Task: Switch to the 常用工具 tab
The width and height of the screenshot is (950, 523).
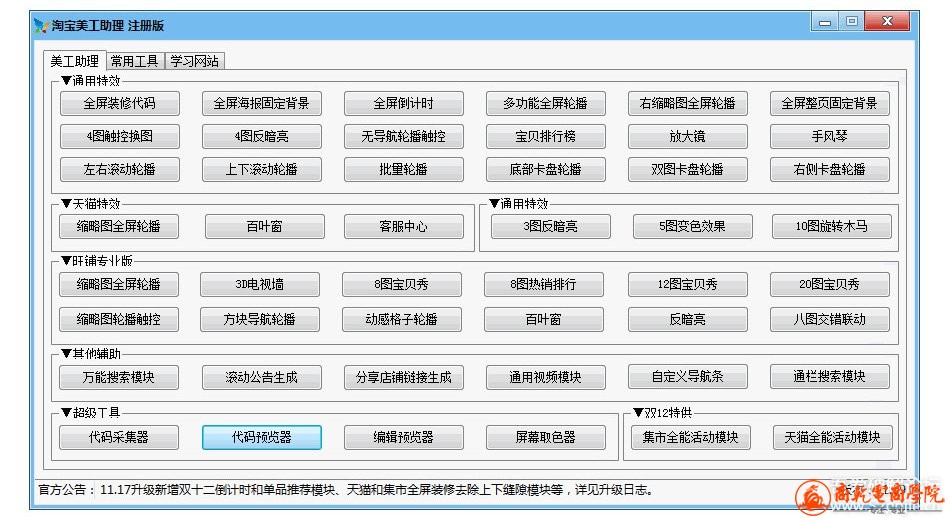Action: click(134, 61)
